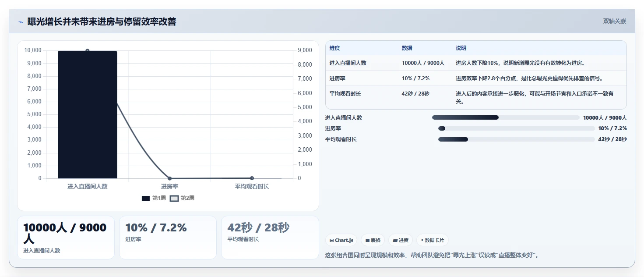The image size is (644, 277).
Task: Select the 平均观看时长 progress bar
Action: [x=517, y=139]
